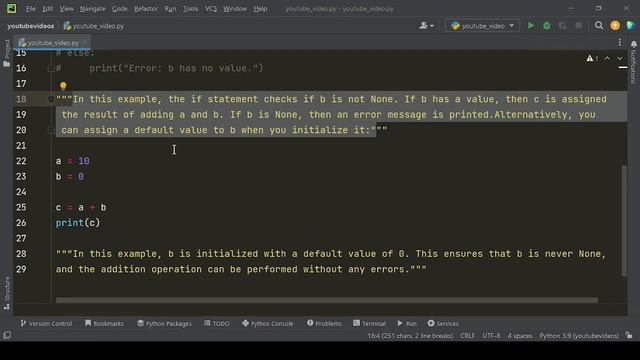The image size is (640, 360).
Task: Open Version Control tool window
Action: (46, 323)
